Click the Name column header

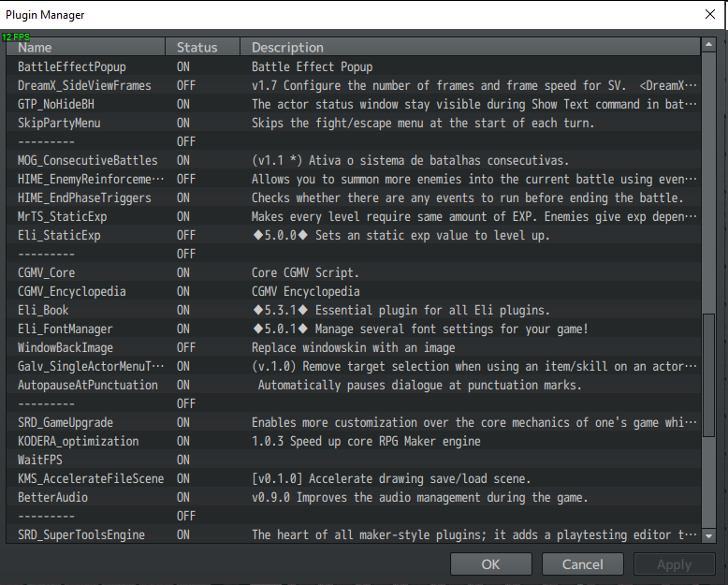point(85,48)
